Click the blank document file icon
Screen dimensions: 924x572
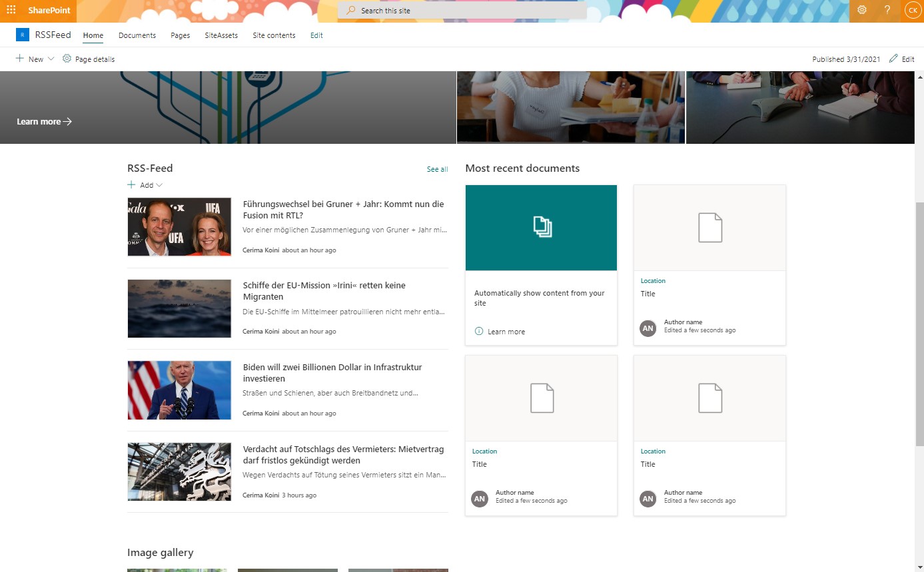[x=709, y=226]
